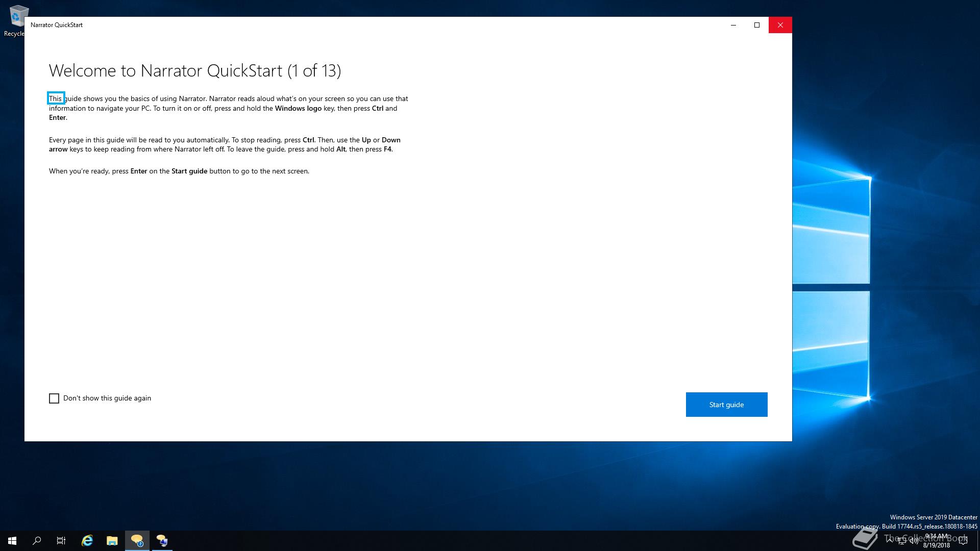
Task: Click the bold 'Start guide' text in paragraph
Action: [x=189, y=171]
